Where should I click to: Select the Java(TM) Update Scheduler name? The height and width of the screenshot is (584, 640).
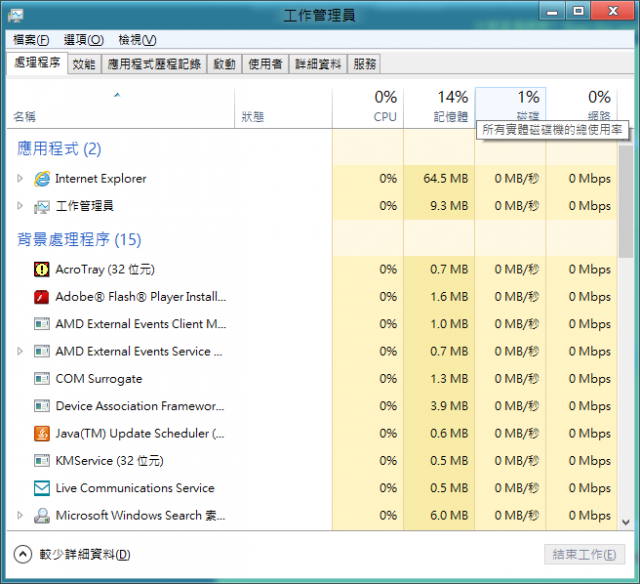pyautogui.click(x=140, y=433)
